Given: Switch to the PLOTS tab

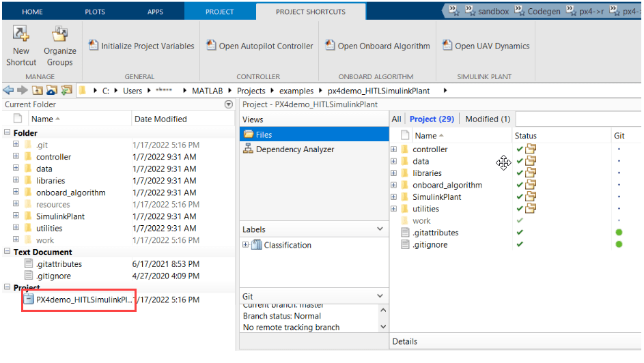Looking at the screenshot, I should click(x=95, y=12).
